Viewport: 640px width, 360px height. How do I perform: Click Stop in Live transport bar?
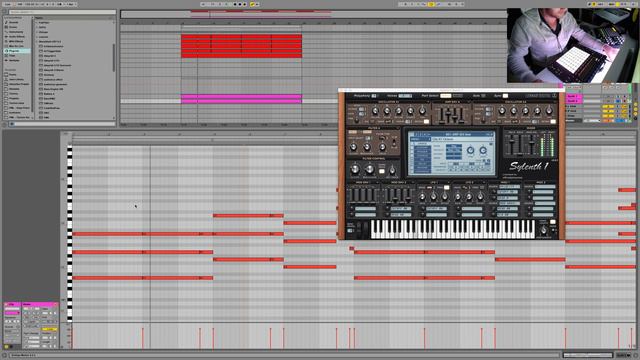pyautogui.click(x=240, y=4)
